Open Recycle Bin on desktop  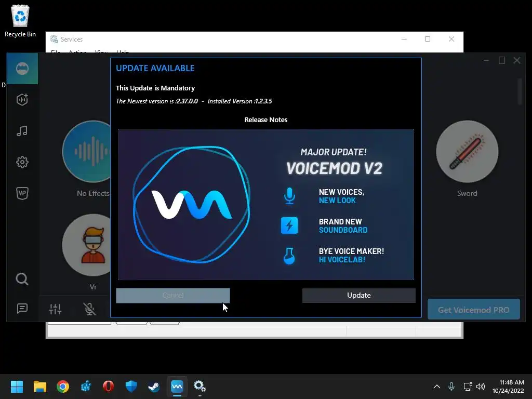(x=20, y=20)
